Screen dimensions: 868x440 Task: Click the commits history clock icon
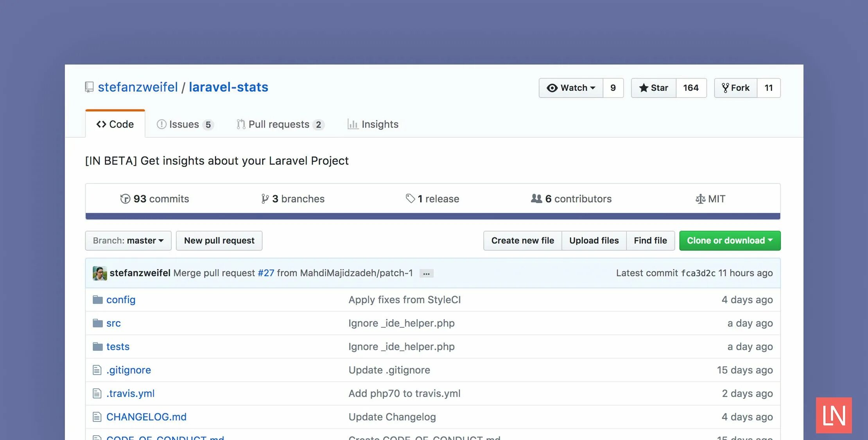coord(125,199)
